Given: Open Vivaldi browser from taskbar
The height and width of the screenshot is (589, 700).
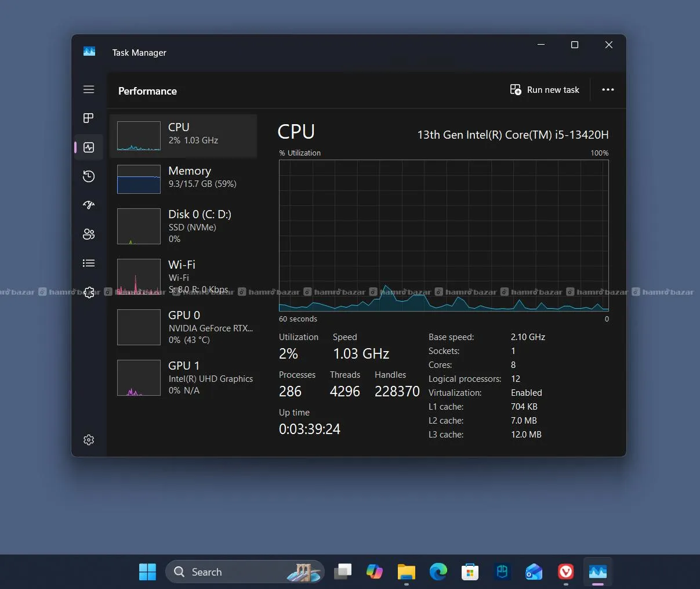Looking at the screenshot, I should point(566,572).
